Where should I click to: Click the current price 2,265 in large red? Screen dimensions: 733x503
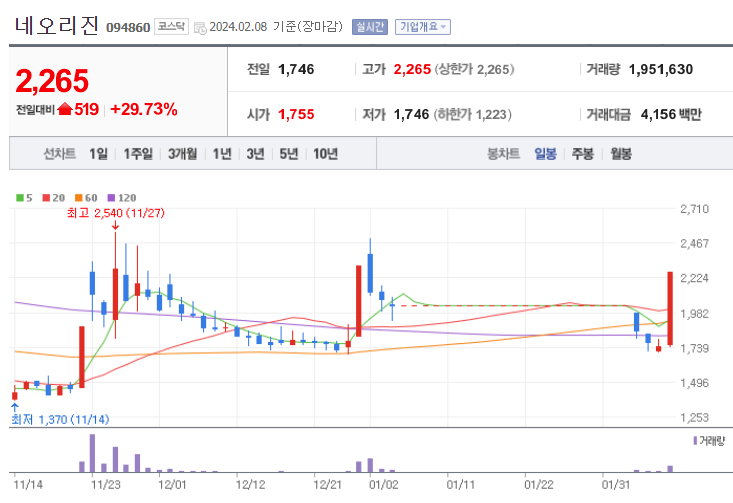pyautogui.click(x=52, y=81)
